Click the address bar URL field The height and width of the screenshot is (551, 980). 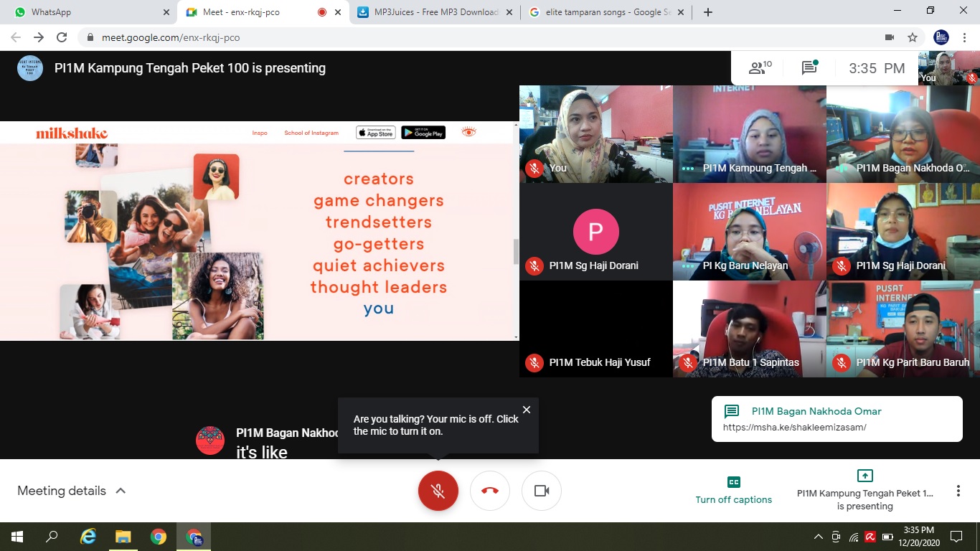coord(430,37)
